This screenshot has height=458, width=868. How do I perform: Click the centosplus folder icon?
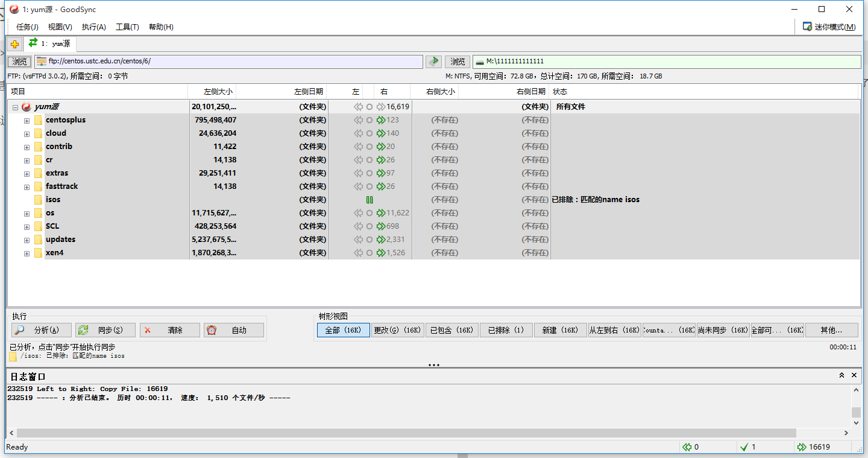click(38, 120)
